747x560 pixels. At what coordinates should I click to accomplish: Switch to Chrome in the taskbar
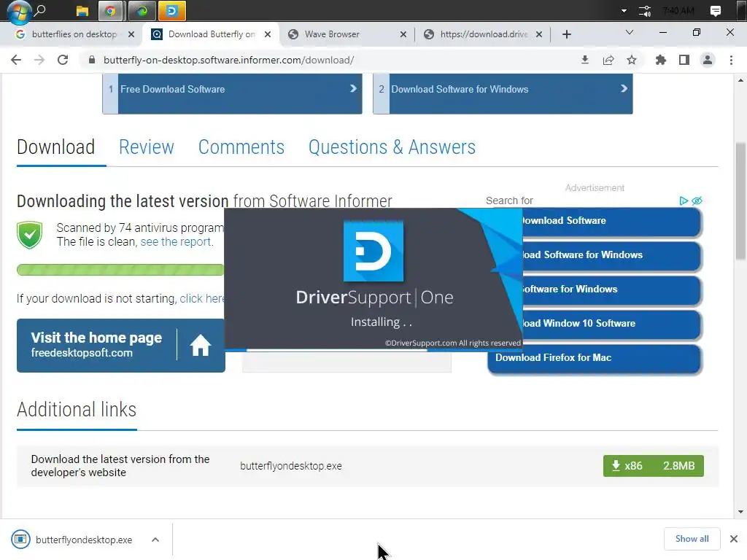click(x=110, y=10)
